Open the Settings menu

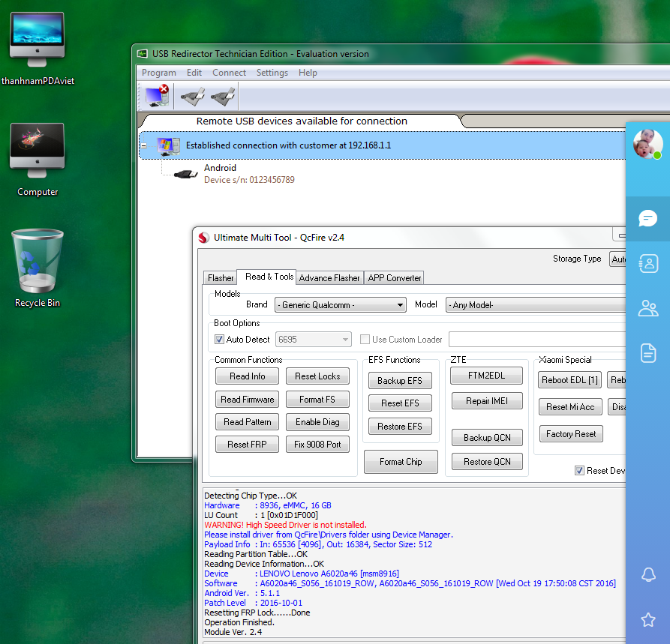(272, 73)
